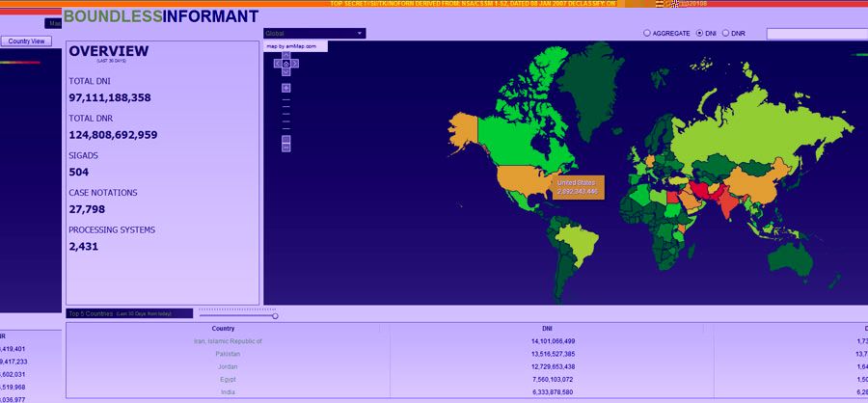Click the value 9,417,233 in left panel

click(13, 362)
